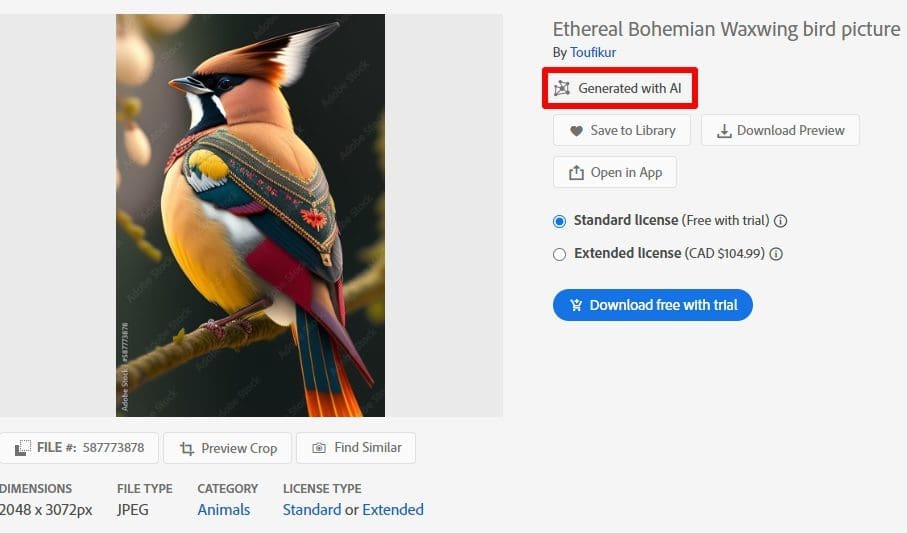Open the Animals category link

tap(224, 510)
